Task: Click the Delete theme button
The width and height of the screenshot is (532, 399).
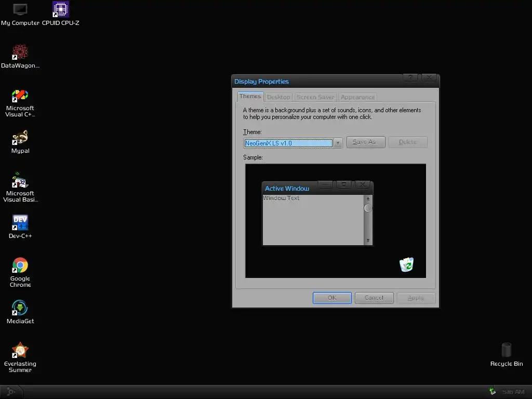Action: tap(408, 142)
